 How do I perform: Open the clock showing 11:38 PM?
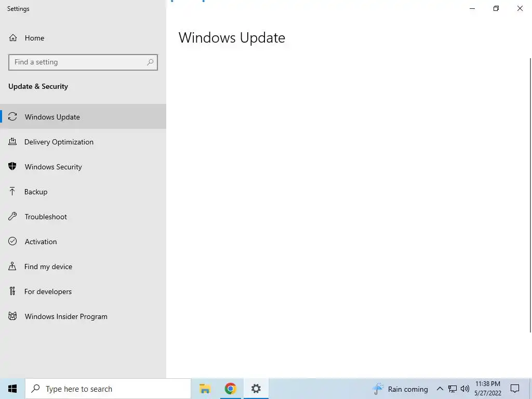click(487, 389)
